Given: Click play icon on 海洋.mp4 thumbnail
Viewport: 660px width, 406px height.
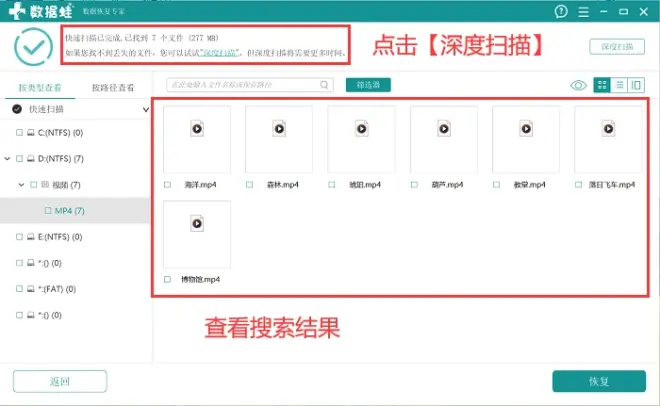Looking at the screenshot, I should [197, 129].
